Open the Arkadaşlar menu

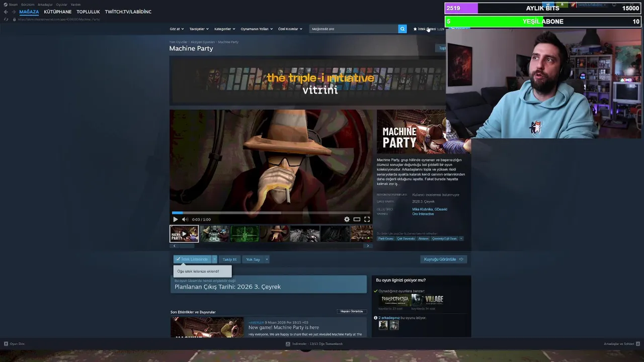click(45, 5)
